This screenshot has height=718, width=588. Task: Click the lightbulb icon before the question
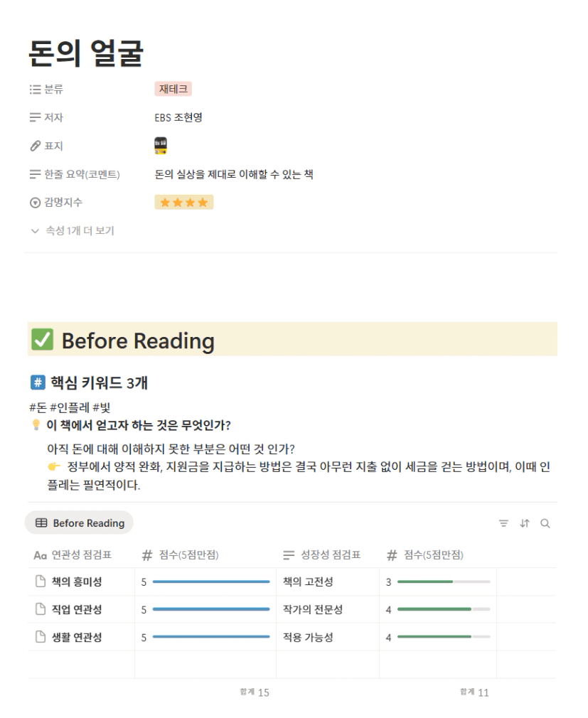pos(33,426)
